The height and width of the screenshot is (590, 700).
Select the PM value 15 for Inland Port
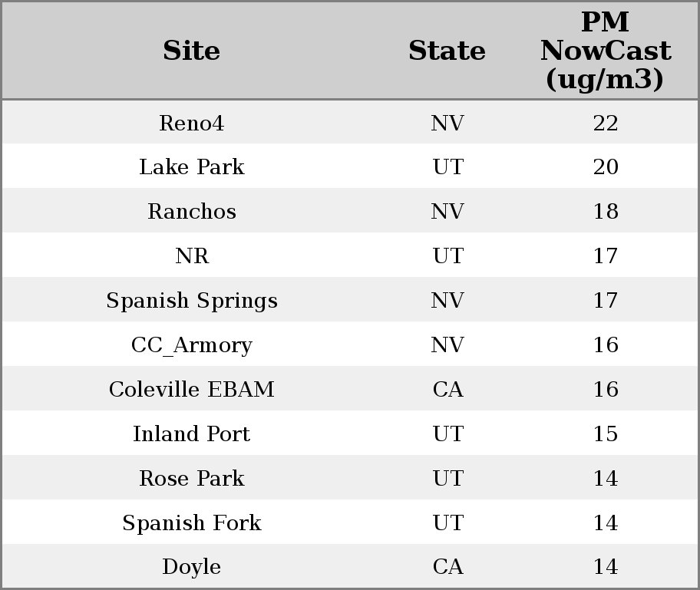605,434
